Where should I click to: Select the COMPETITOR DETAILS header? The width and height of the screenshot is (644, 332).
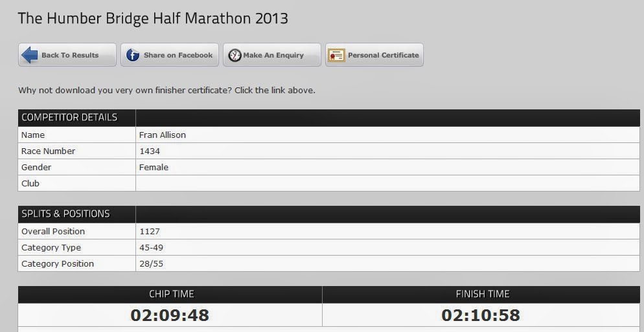(69, 117)
